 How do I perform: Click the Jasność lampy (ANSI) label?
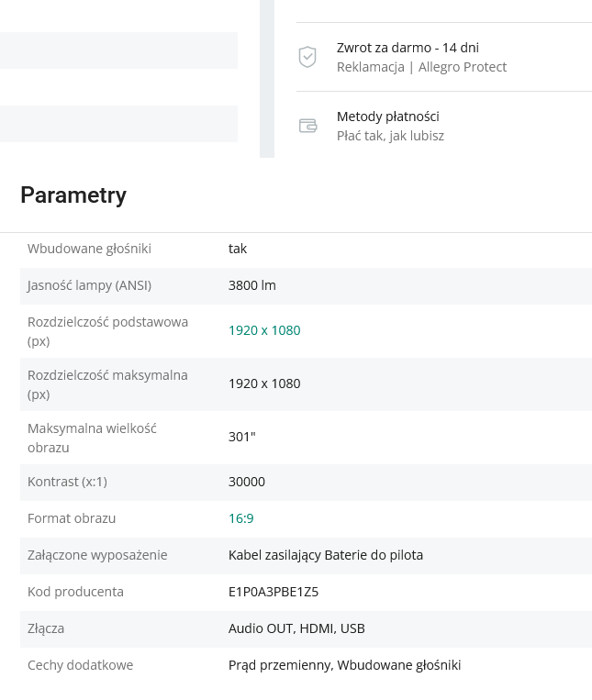tap(89, 285)
